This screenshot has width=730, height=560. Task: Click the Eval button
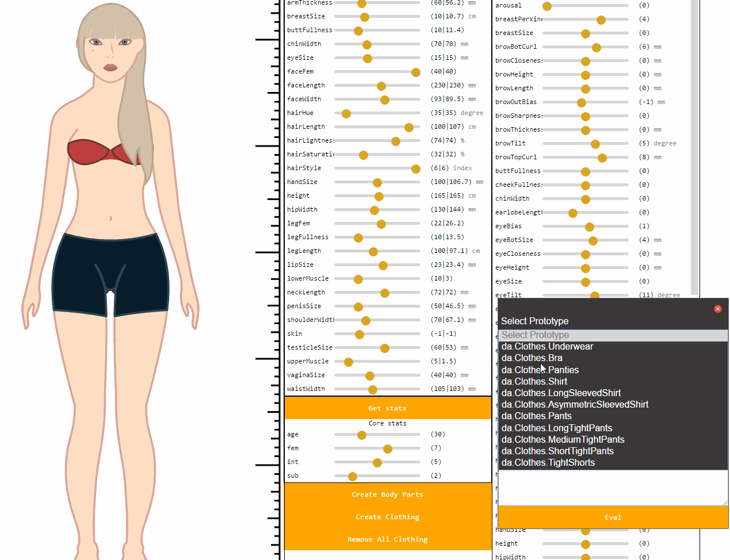point(613,517)
